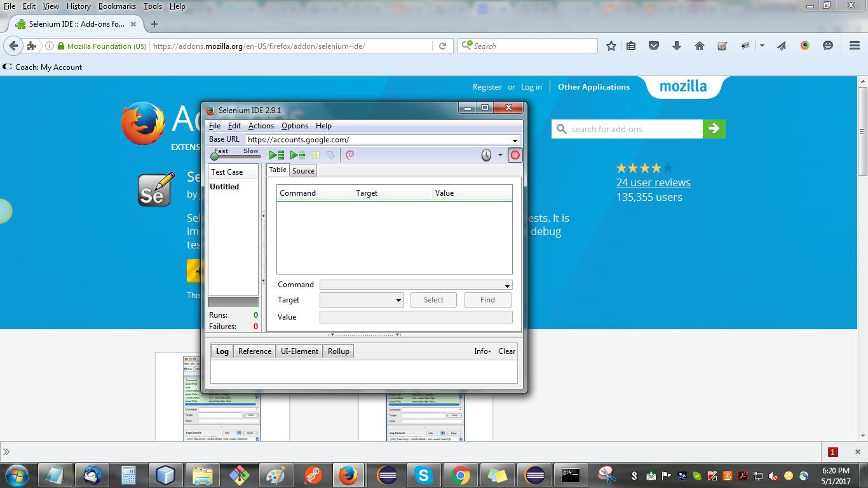Switch to the Source tab
The width and height of the screenshot is (868, 488).
click(x=303, y=171)
